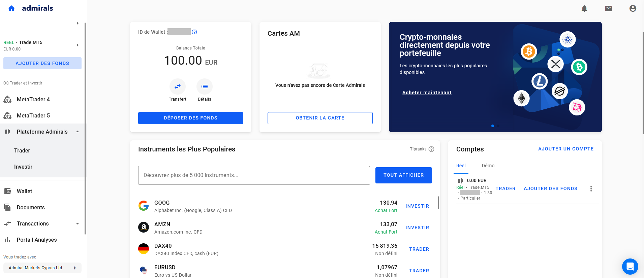Click Wallet ID help question icon
This screenshot has height=278, width=644.
coord(194,32)
